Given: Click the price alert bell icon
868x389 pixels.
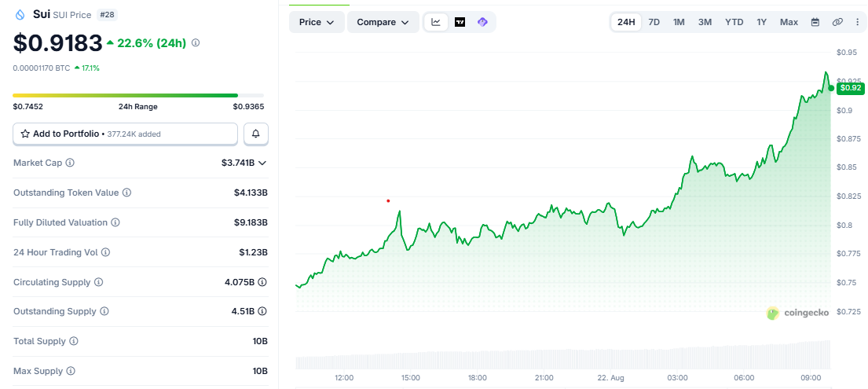Looking at the screenshot, I should click(256, 134).
